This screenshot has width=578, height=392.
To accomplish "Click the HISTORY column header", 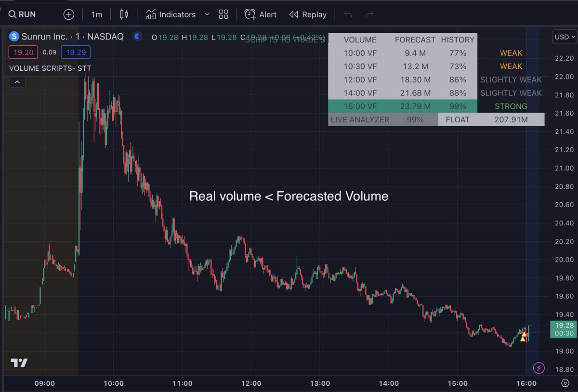I will click(458, 40).
